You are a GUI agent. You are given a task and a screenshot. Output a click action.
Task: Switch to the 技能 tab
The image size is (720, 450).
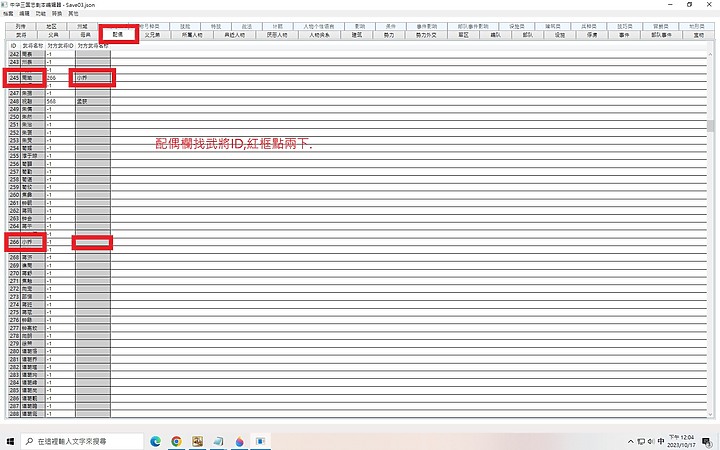point(186,27)
